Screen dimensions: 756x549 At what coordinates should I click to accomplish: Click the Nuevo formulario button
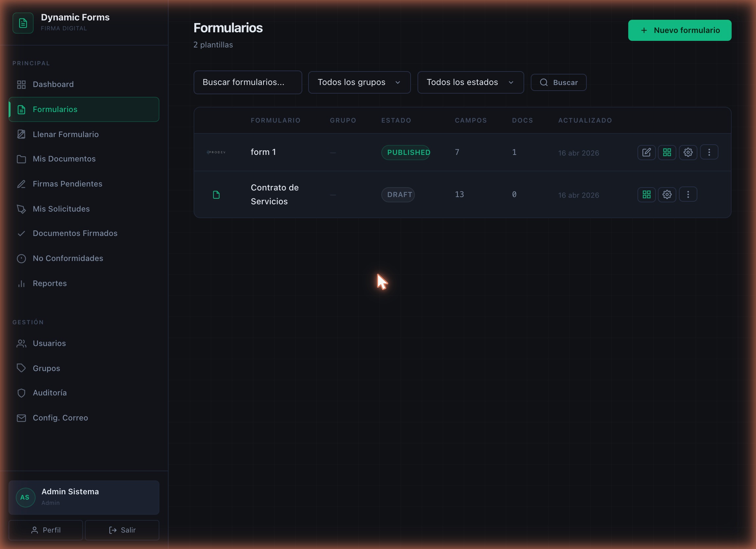point(680,30)
